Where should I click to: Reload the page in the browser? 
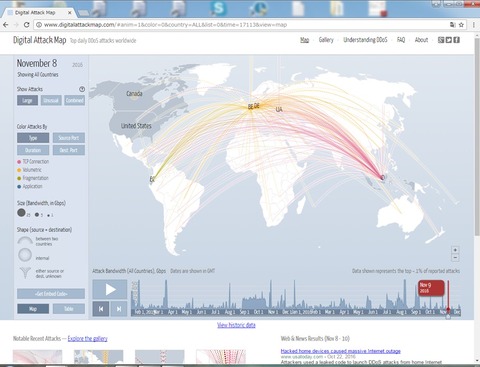(27, 25)
